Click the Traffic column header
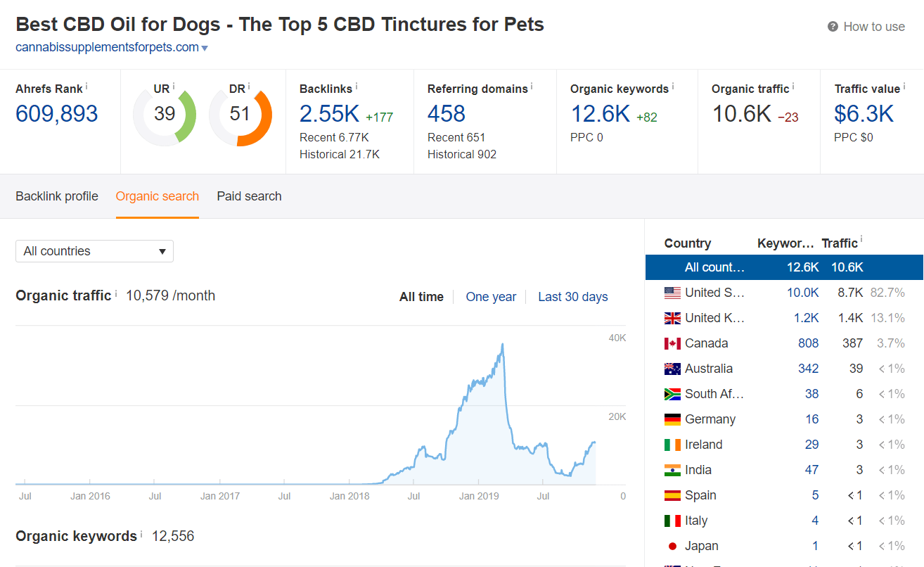Image resolution: width=924 pixels, height=567 pixels. point(840,243)
